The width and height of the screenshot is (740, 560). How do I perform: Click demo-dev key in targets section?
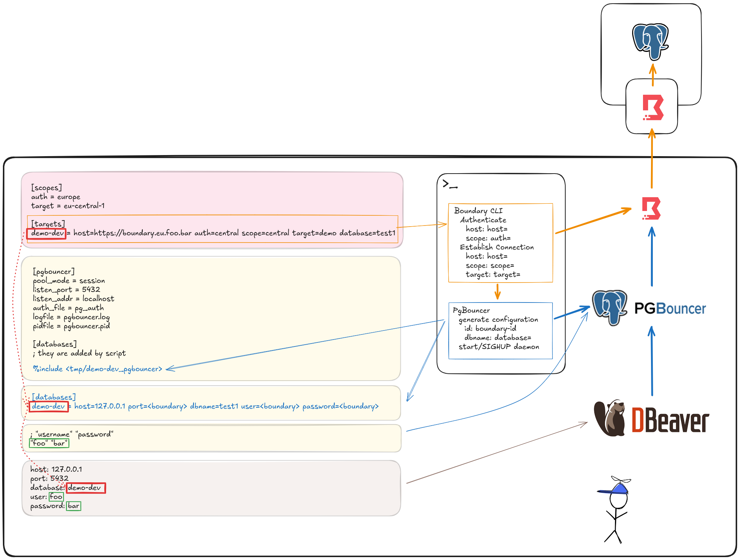click(47, 233)
